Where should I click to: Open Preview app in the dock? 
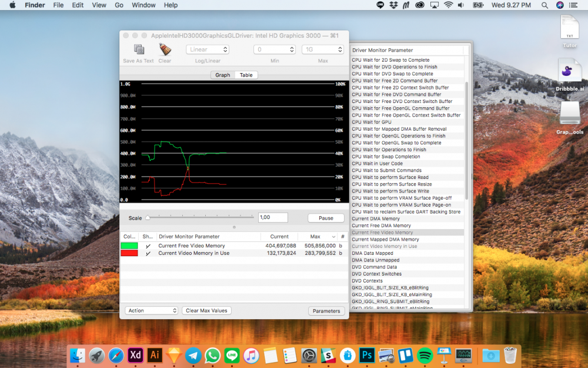[x=386, y=355]
